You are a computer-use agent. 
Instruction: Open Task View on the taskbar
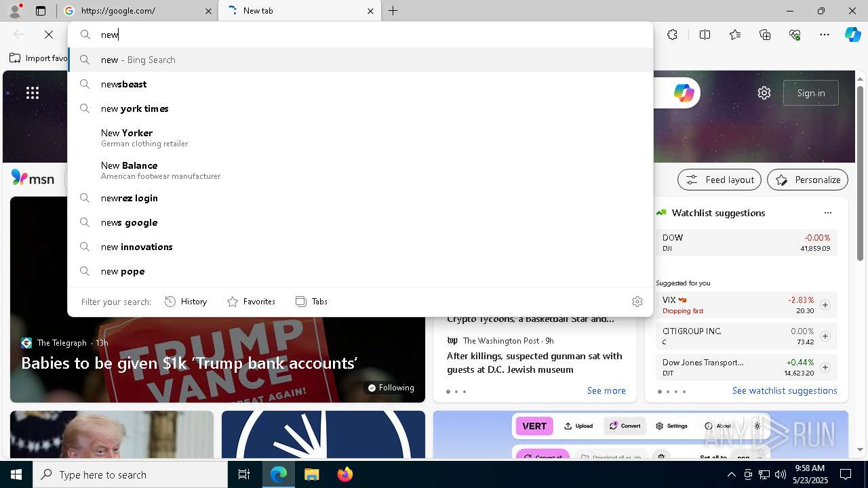pyautogui.click(x=244, y=474)
